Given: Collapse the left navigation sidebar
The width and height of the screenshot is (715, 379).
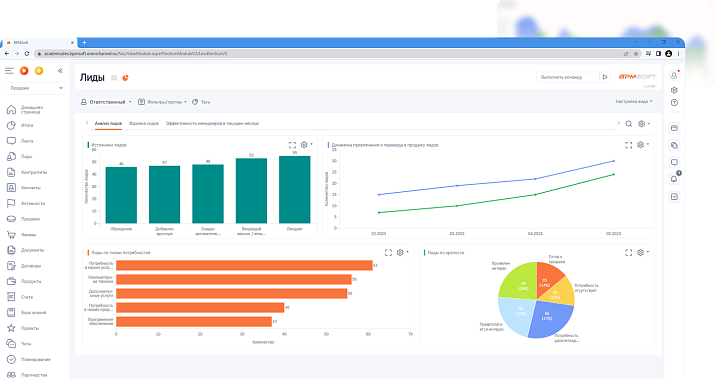Looking at the screenshot, I should 60,71.
